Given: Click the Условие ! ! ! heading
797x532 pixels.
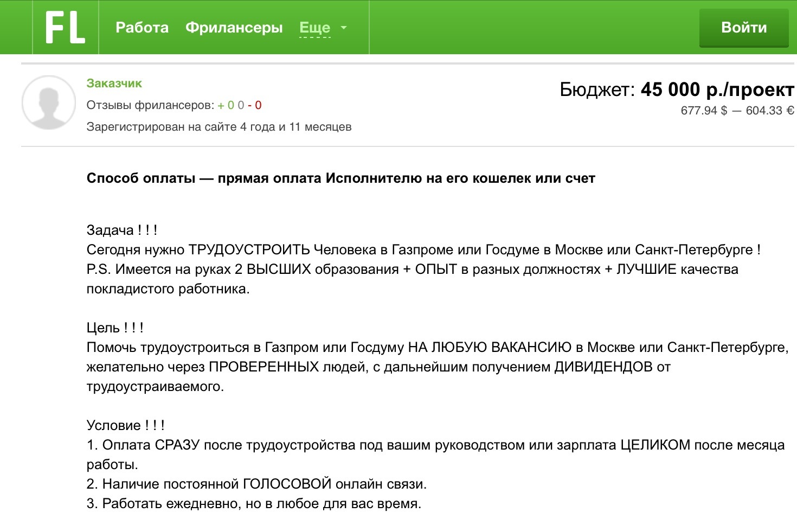Looking at the screenshot, I should click(125, 426).
